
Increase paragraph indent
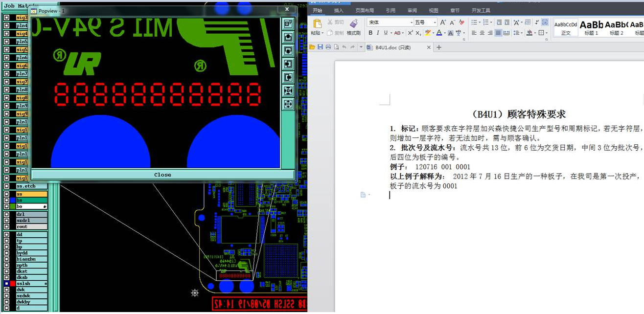(x=507, y=22)
